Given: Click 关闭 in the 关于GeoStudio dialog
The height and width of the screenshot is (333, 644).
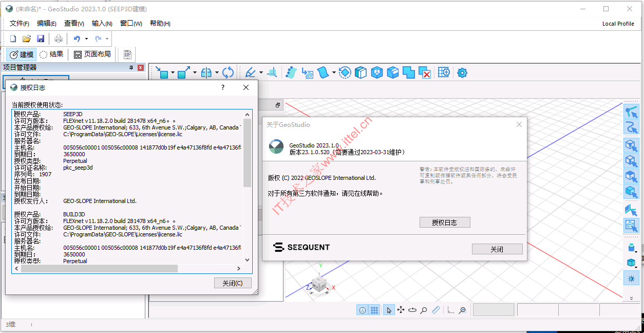Looking at the screenshot, I should tap(497, 249).
